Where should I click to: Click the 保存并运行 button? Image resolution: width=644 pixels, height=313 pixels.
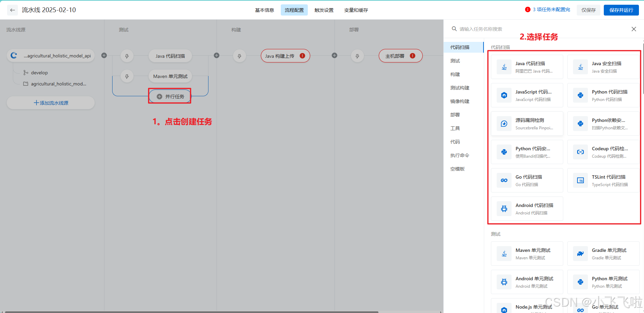click(621, 10)
